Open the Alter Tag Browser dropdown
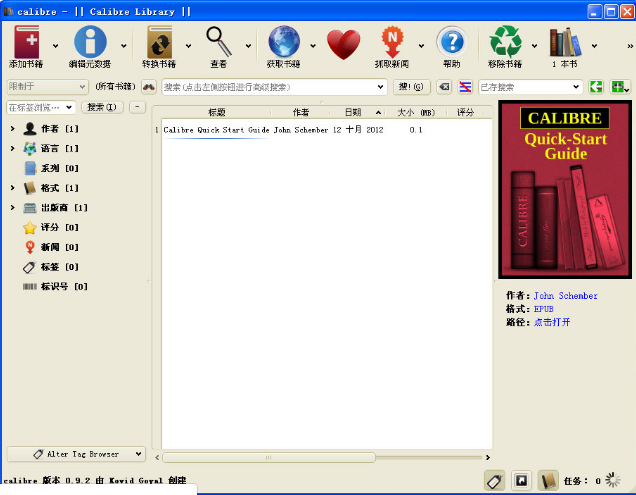The height and width of the screenshot is (495, 636). coord(76,454)
